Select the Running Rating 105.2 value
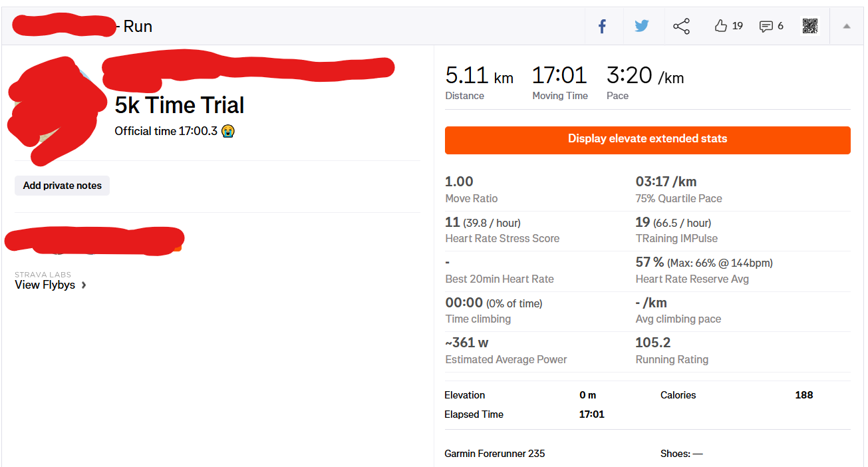Image resolution: width=868 pixels, height=467 pixels. pos(652,343)
